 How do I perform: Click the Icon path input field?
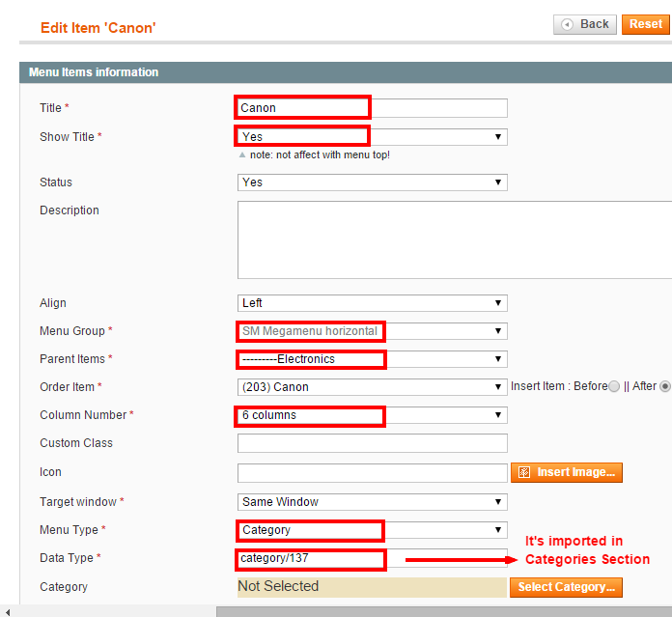(373, 472)
